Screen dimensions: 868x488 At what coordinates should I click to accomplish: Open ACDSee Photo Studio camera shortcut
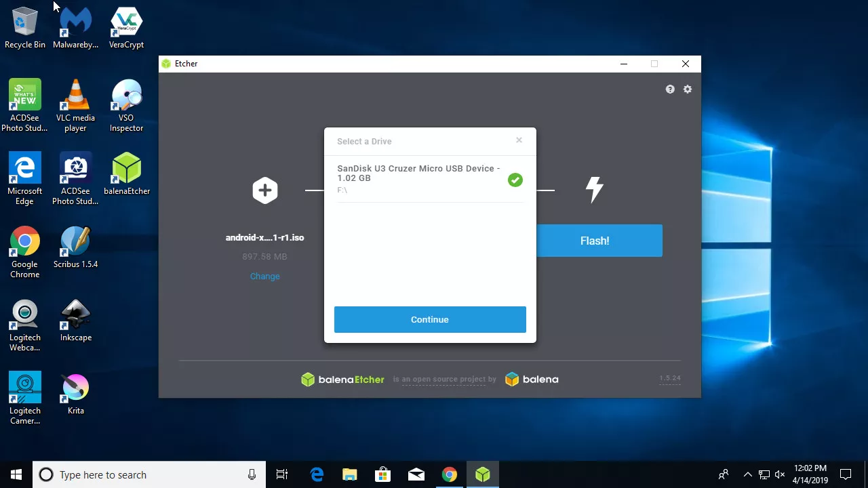(x=75, y=180)
